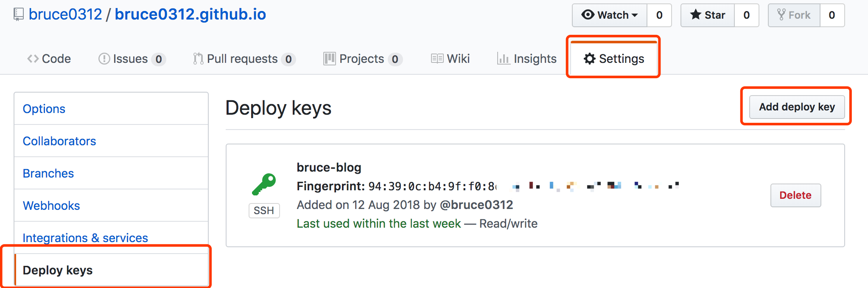The width and height of the screenshot is (868, 288).
Task: Open the Wiki tab
Action: pyautogui.click(x=451, y=59)
